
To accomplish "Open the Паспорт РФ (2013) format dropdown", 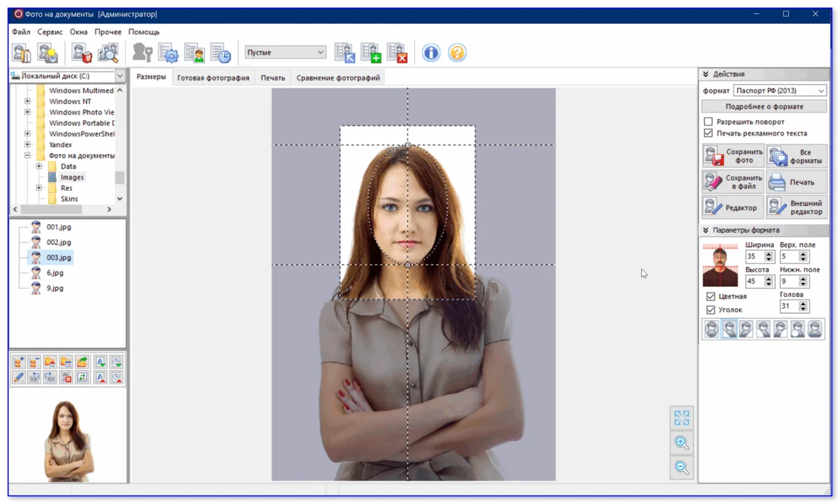I will point(780,90).
